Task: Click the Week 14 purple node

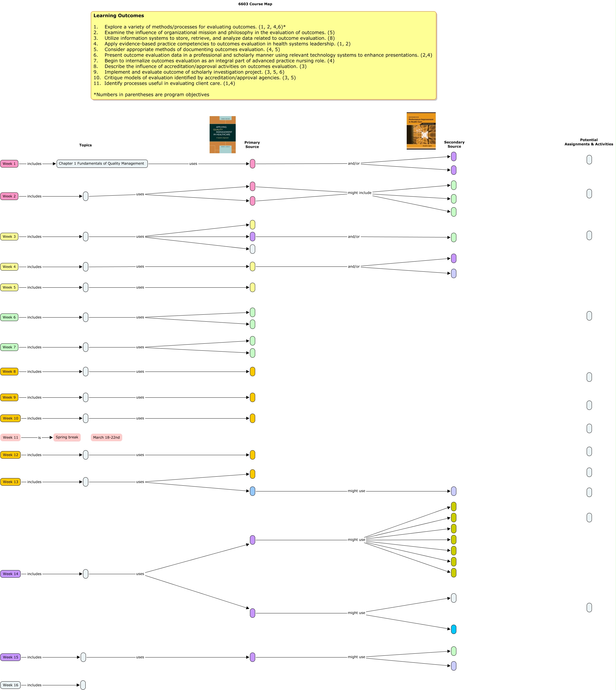Action: click(x=10, y=574)
